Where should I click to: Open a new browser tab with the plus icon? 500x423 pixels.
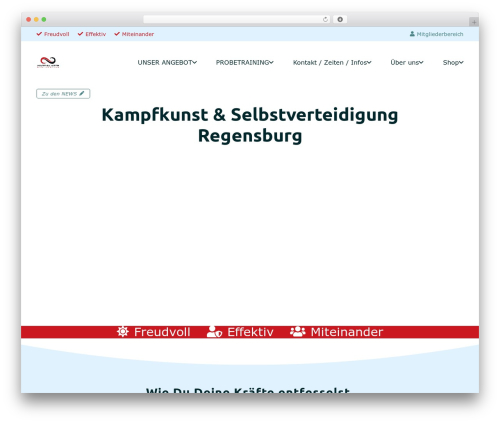[474, 22]
